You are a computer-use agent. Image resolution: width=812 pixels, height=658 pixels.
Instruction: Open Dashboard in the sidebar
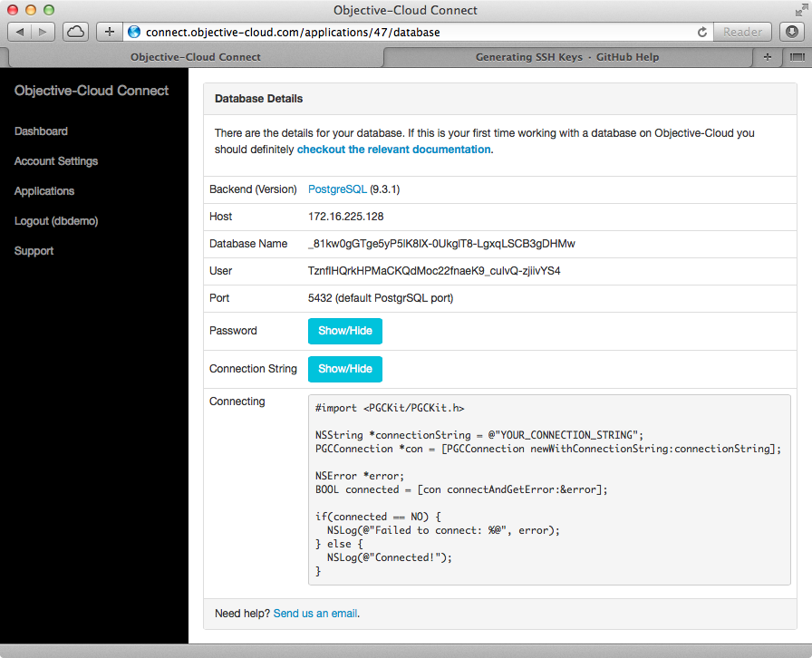[x=41, y=131]
